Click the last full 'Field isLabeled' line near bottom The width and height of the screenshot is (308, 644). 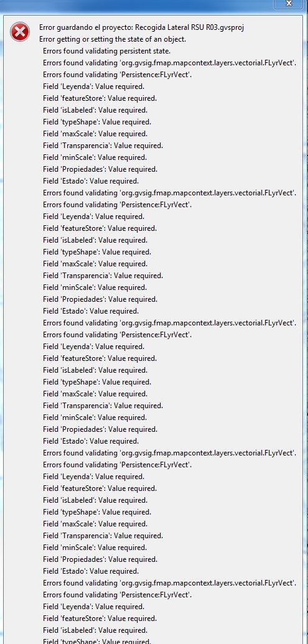(x=95, y=630)
